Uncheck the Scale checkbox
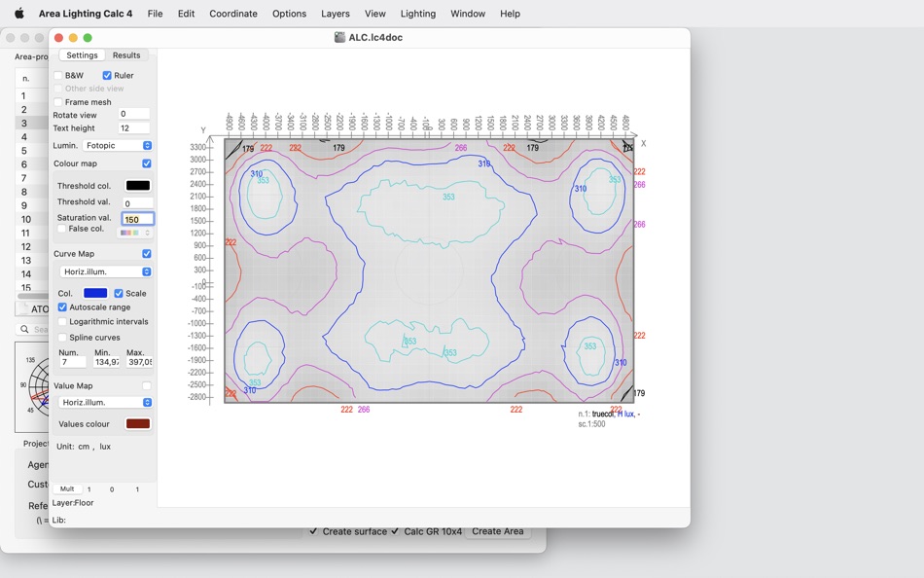The image size is (924, 578). (119, 293)
